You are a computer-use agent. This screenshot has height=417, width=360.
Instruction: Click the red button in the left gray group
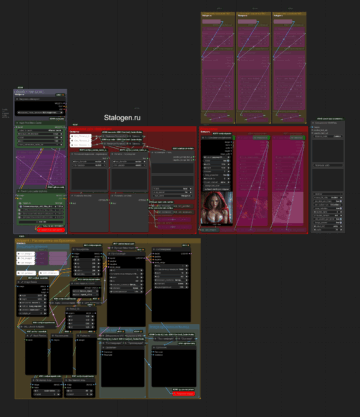coord(51,230)
